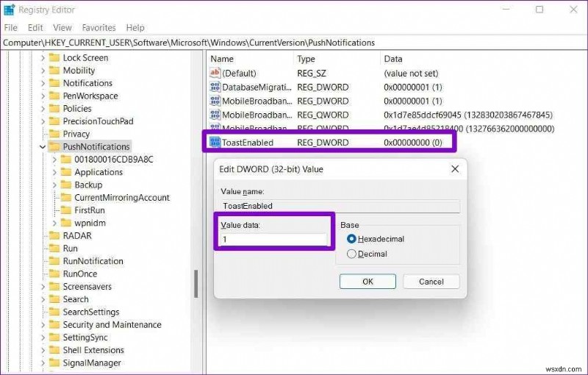The height and width of the screenshot is (375, 588).
Task: Click the ToastEnabled value icon
Action: tap(215, 143)
